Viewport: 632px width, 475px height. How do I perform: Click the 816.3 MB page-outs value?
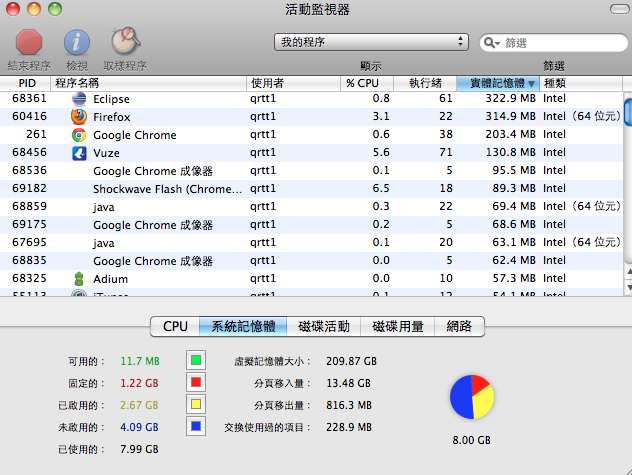click(x=349, y=405)
